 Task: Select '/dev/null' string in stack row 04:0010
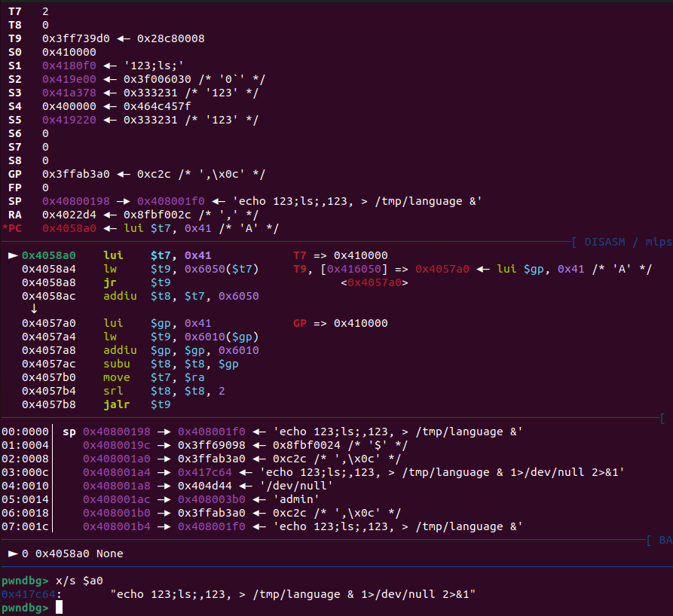pyautogui.click(x=297, y=486)
